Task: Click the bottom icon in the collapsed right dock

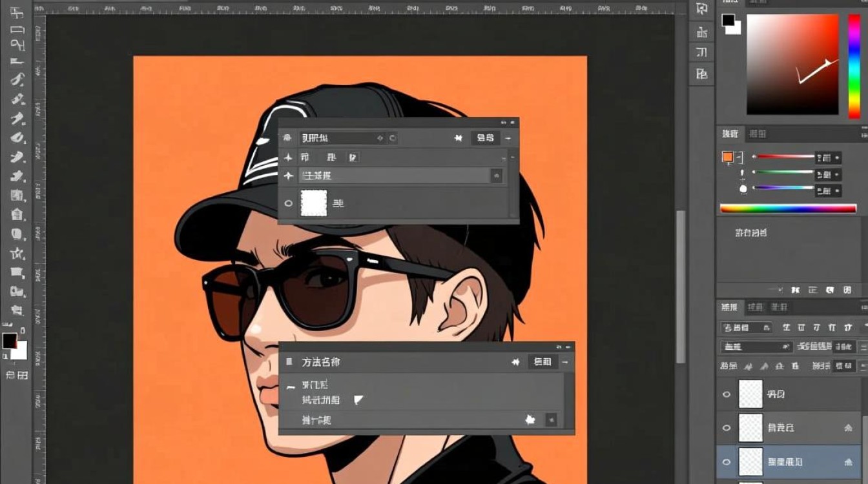Action: tap(702, 74)
